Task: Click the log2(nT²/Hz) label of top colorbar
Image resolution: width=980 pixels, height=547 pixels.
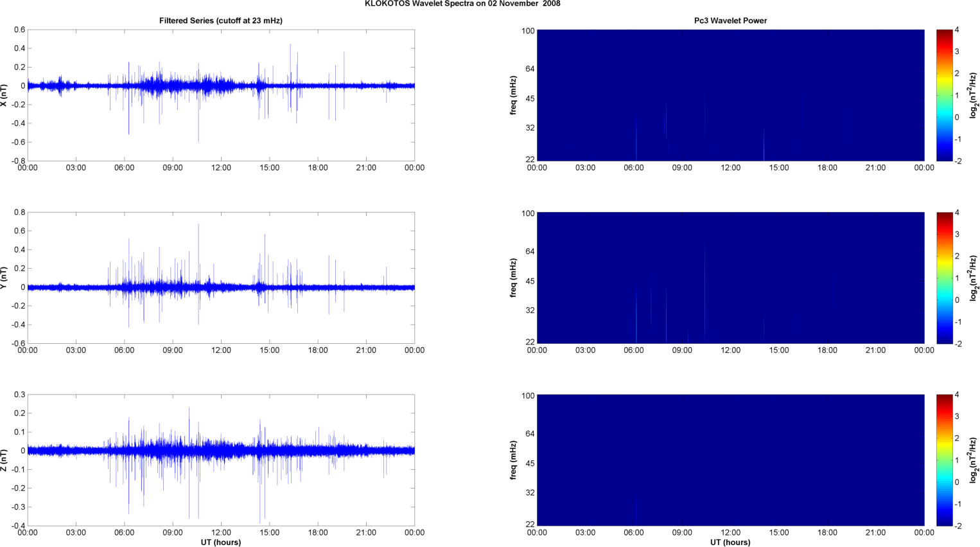Action: point(974,95)
